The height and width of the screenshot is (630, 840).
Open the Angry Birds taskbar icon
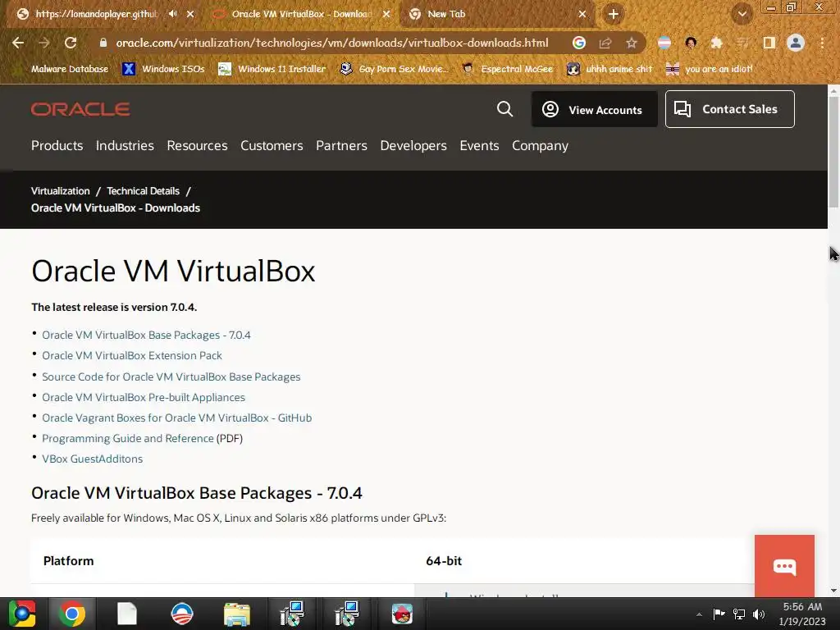pos(402,614)
